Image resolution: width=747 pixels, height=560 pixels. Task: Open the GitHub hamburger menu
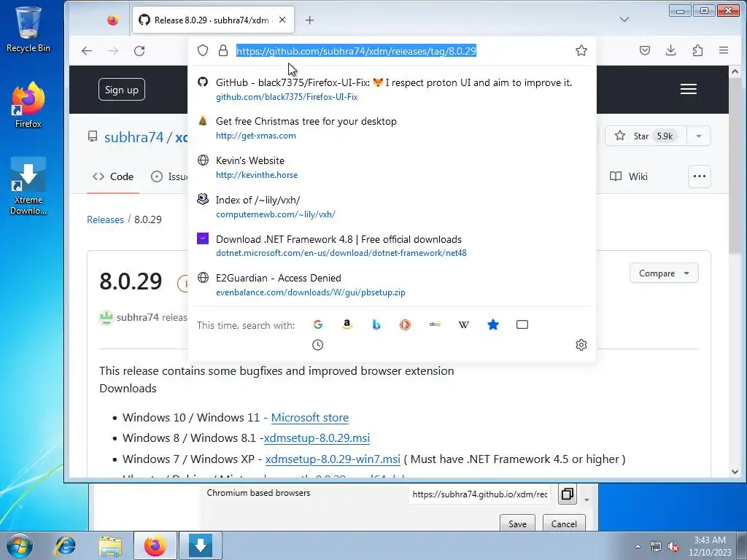(x=689, y=89)
